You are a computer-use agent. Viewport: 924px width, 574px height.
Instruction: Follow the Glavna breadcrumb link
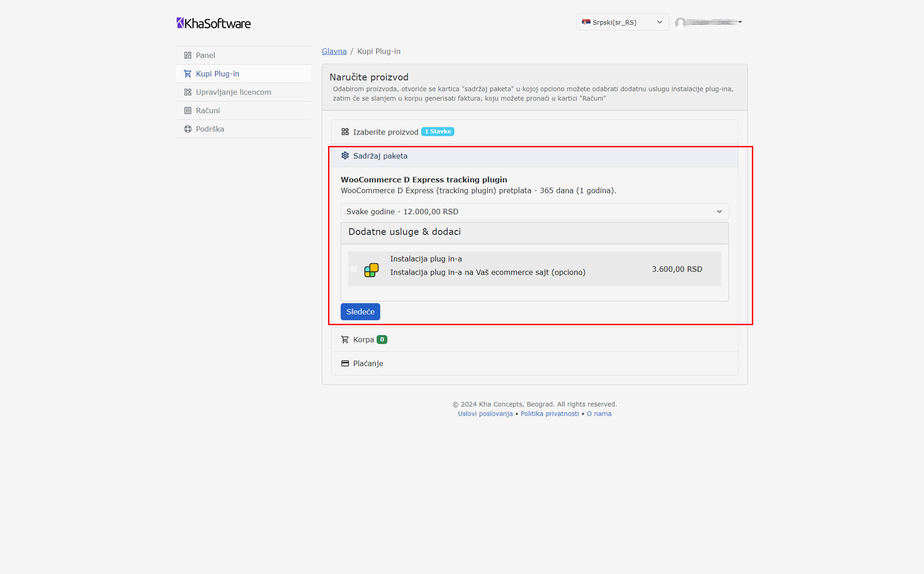click(x=334, y=51)
